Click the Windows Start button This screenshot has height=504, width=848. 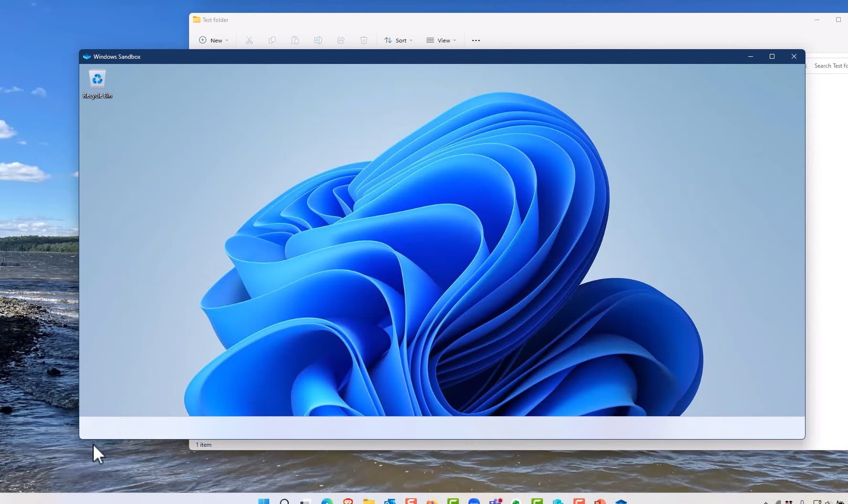click(x=264, y=501)
